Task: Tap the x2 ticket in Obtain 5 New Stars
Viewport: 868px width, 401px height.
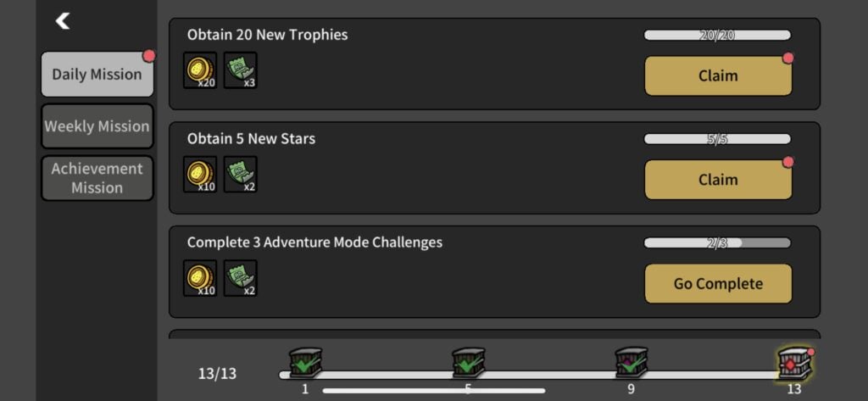Action: pyautogui.click(x=240, y=175)
